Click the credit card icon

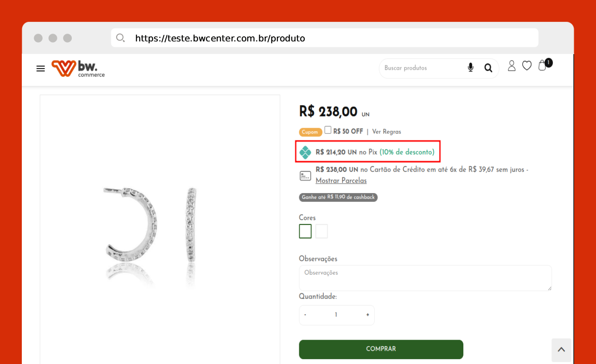coord(305,176)
